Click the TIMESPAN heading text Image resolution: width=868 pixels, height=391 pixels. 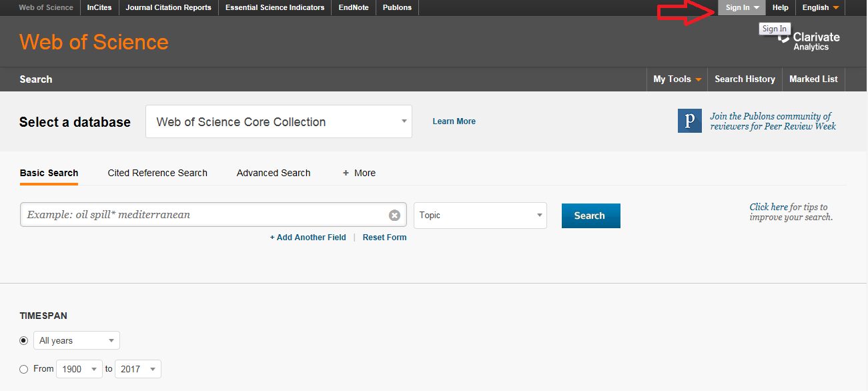click(x=43, y=316)
